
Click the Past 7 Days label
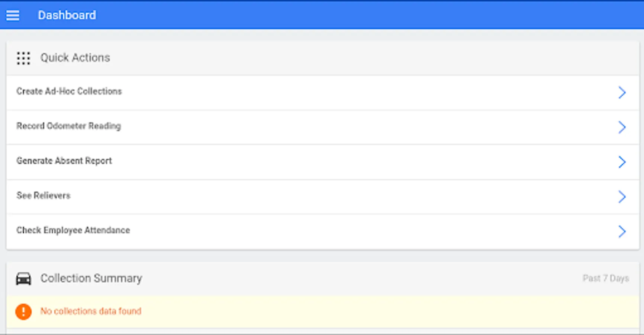coord(606,278)
